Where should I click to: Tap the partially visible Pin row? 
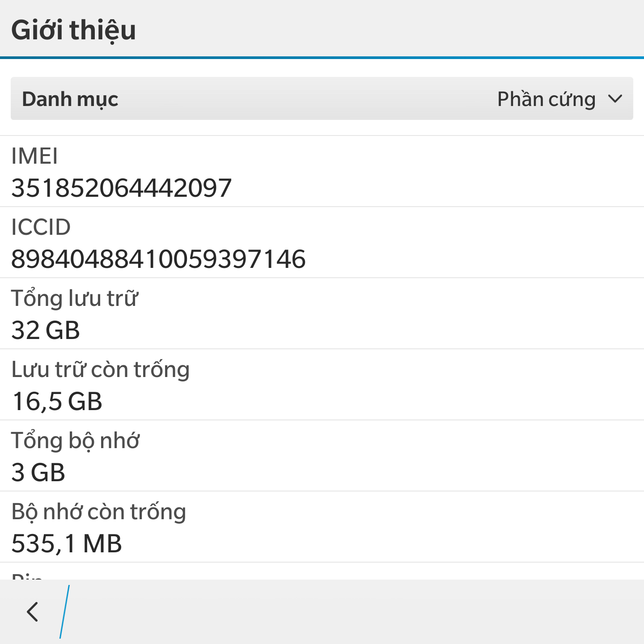coord(322,572)
